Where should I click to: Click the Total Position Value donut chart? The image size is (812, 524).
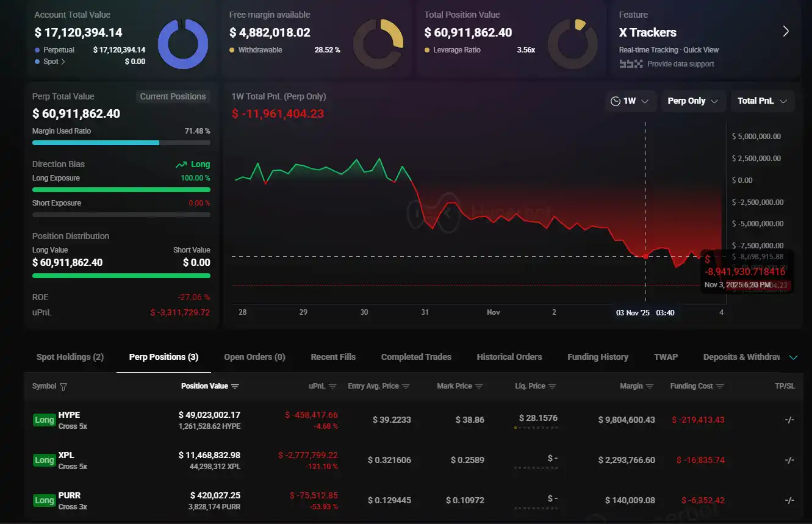(572, 44)
